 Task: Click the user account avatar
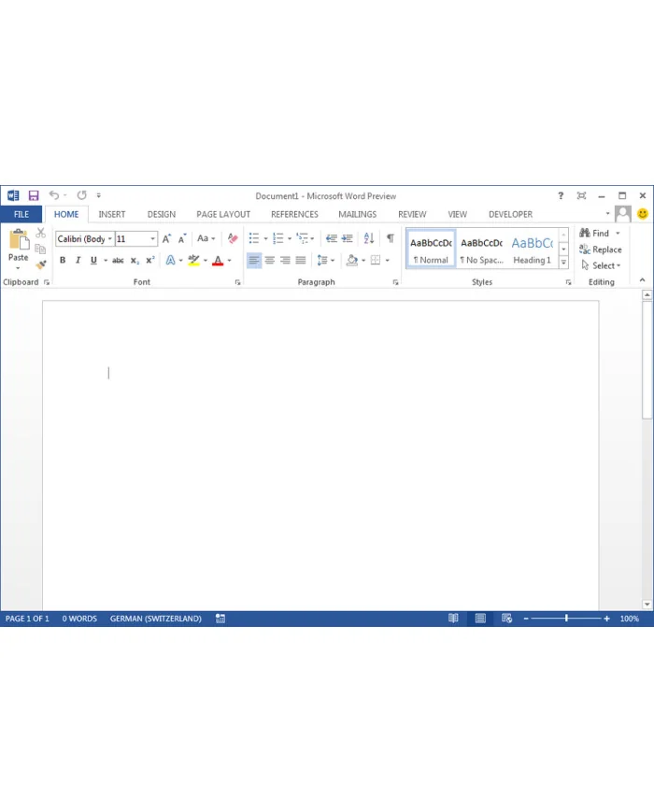623,214
